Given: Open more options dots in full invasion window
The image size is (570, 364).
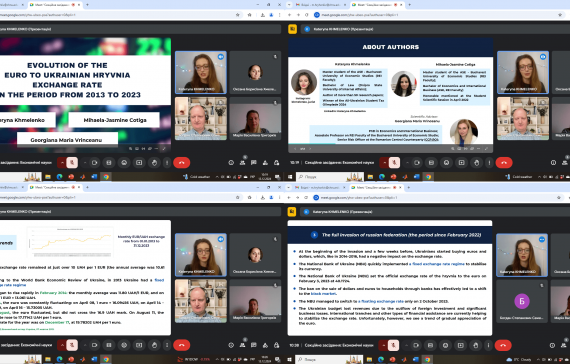Looking at the screenshot, I should (x=488, y=345).
